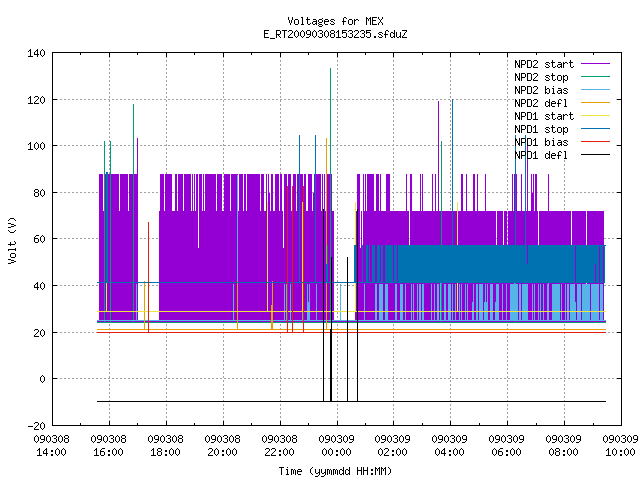Click the 80 y-axis tick label

[39, 193]
